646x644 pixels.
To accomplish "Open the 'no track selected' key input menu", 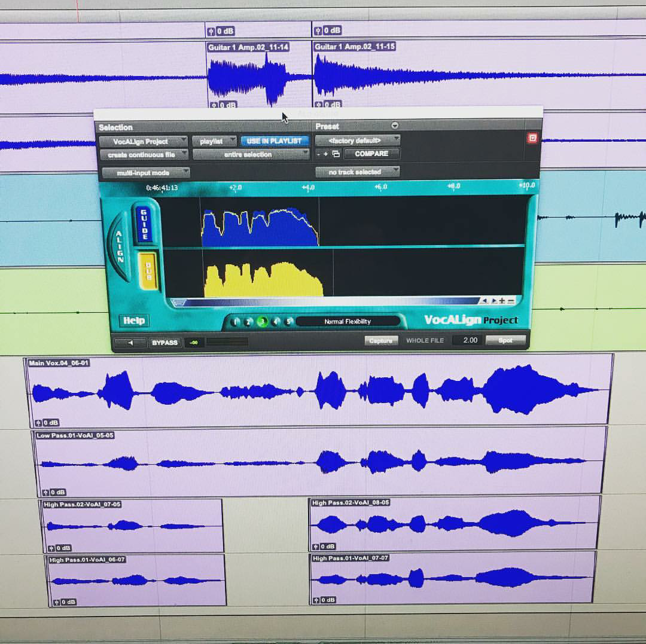I will click(357, 172).
